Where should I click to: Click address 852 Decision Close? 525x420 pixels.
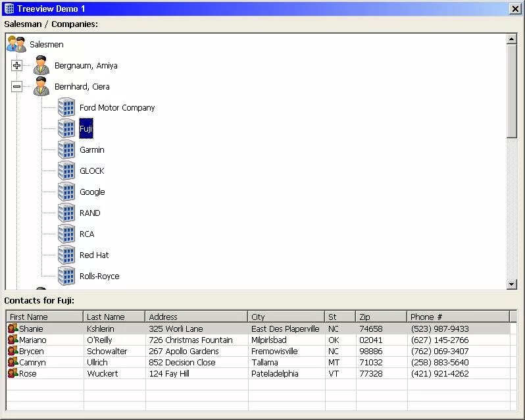(182, 362)
